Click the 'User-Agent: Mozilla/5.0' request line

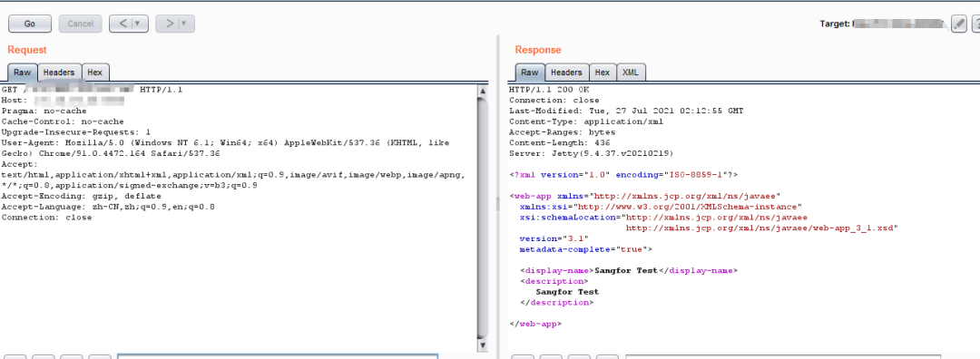(225, 143)
